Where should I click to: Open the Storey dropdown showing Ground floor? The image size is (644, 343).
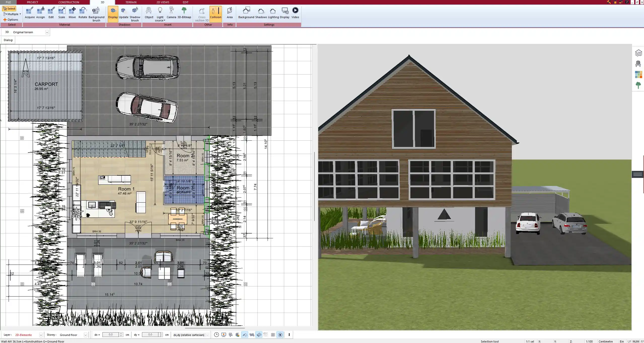[x=85, y=335]
